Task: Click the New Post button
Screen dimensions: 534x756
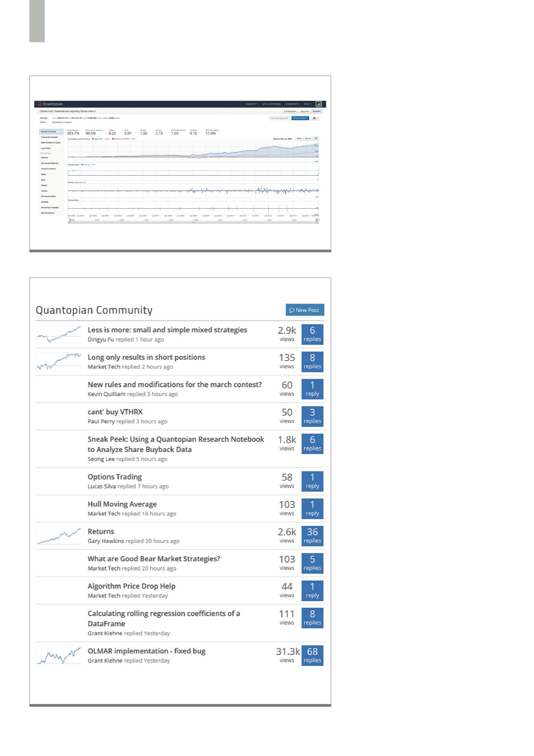Action: tap(305, 310)
